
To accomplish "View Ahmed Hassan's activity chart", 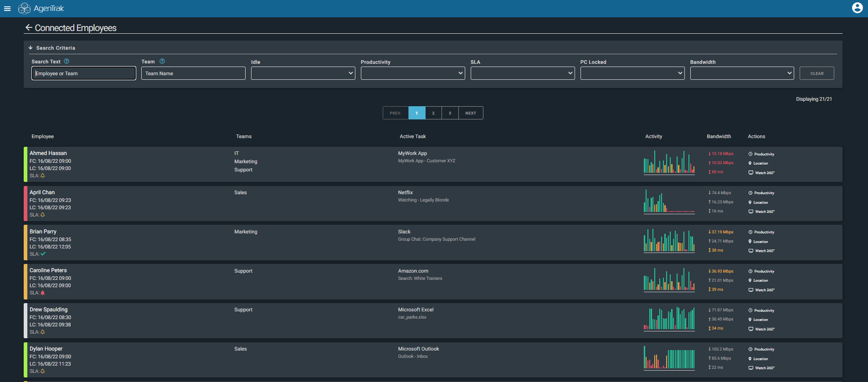I will 669,163.
